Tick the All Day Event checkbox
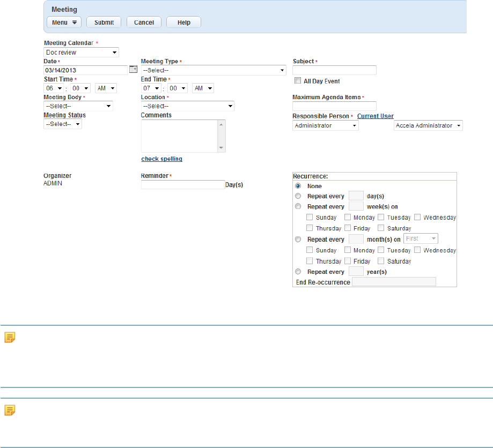Image resolution: width=493 pixels, height=448 pixels. click(x=297, y=81)
